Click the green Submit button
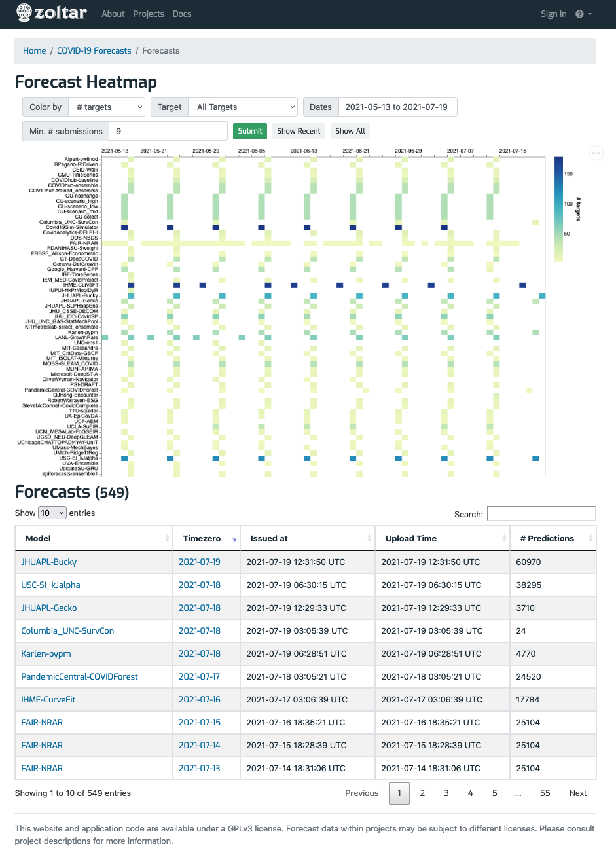Image resolution: width=616 pixels, height=857 pixels. (x=250, y=131)
